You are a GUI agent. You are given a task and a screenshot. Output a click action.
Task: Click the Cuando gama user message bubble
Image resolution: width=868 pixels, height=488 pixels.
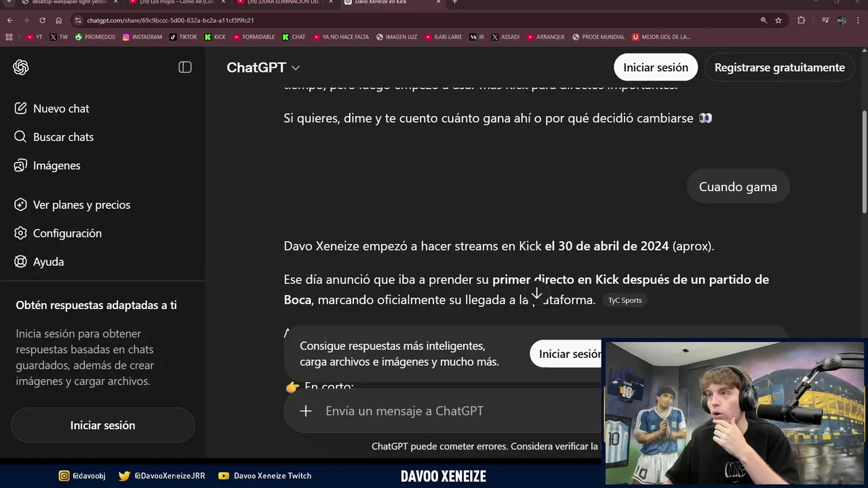click(738, 186)
